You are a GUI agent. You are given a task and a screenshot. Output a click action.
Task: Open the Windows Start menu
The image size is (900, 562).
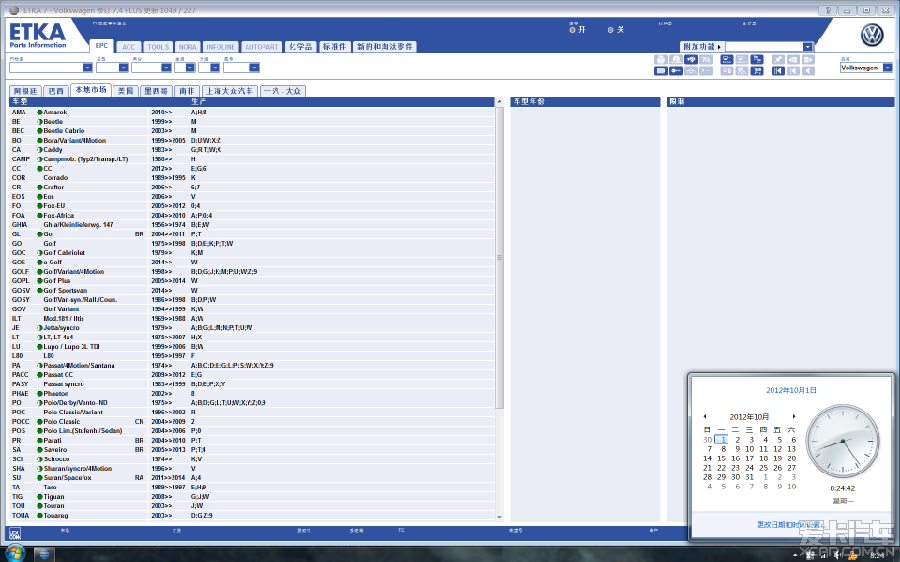(x=16, y=554)
